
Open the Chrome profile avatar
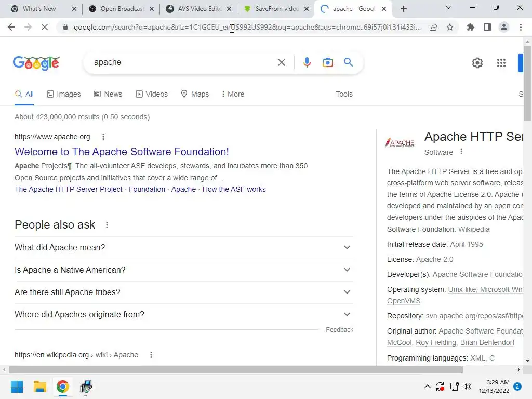tap(504, 27)
